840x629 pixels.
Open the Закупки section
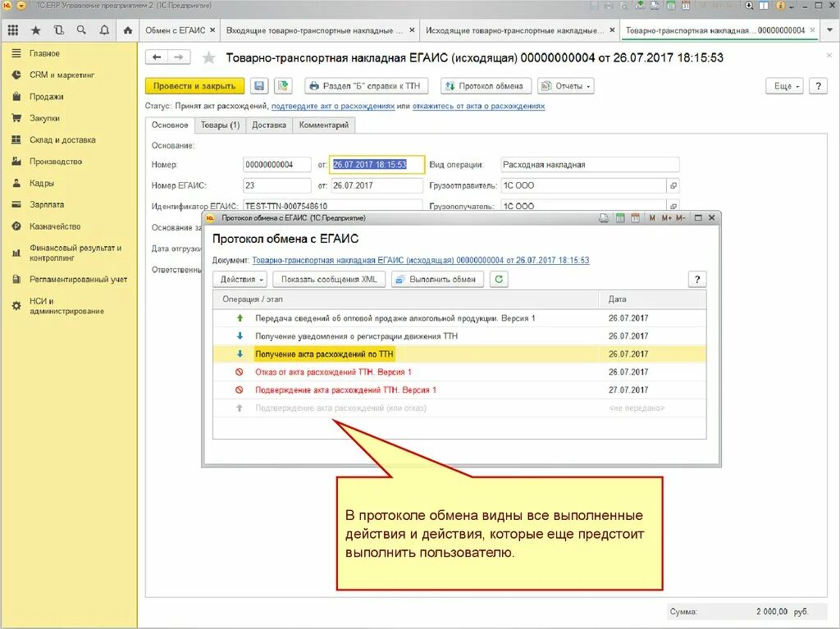pyautogui.click(x=44, y=118)
